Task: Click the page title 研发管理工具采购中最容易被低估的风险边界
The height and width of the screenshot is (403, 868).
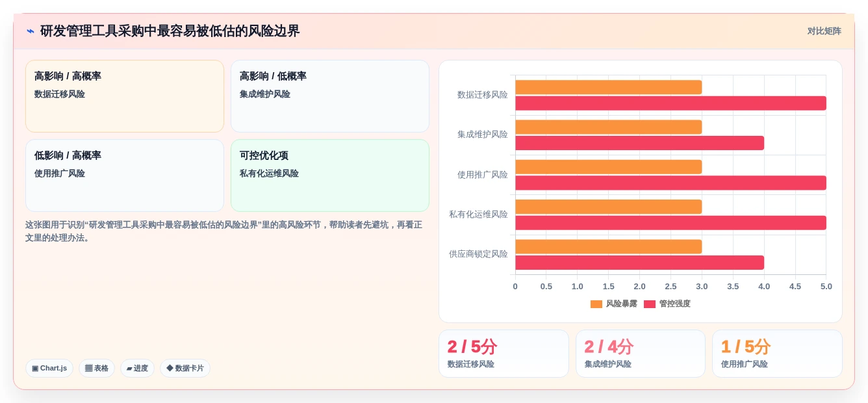Action: tap(170, 31)
